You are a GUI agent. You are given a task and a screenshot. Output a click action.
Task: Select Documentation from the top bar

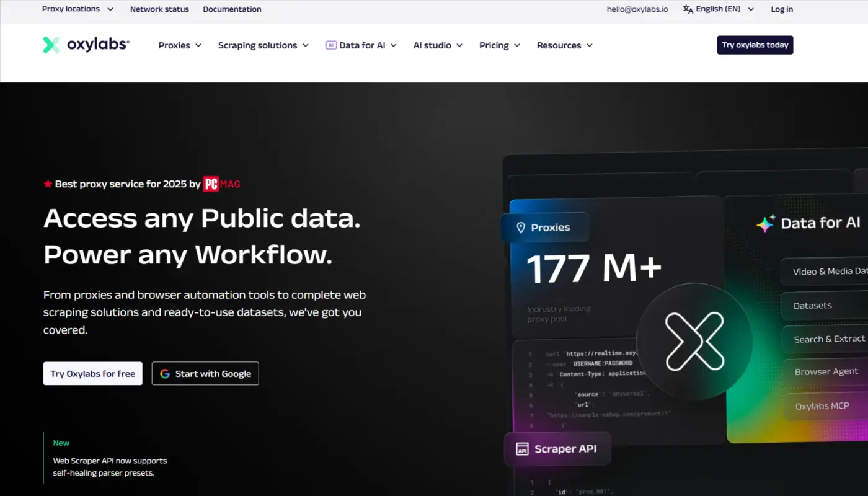pos(232,9)
